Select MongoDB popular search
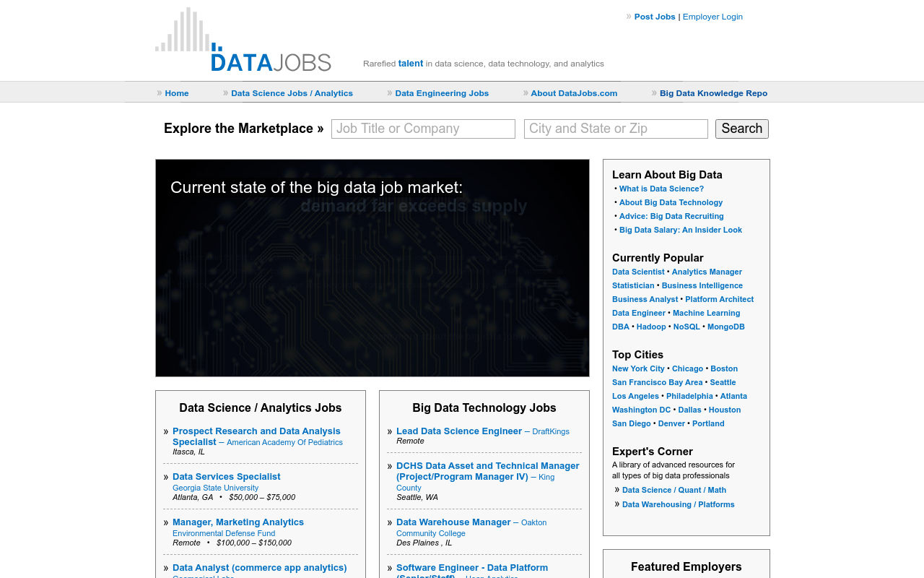Screen dimensions: 924x578 tap(726, 327)
